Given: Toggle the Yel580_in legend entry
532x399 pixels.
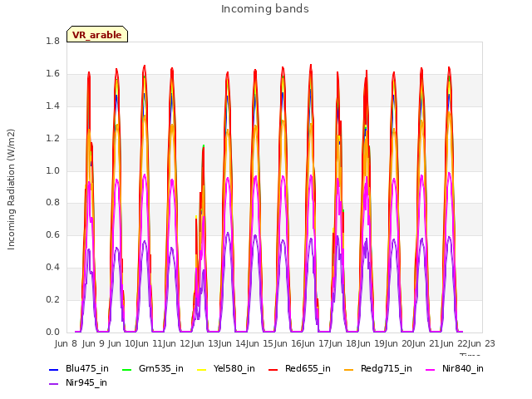Looking at the screenshot, I should pyautogui.click(x=226, y=368).
